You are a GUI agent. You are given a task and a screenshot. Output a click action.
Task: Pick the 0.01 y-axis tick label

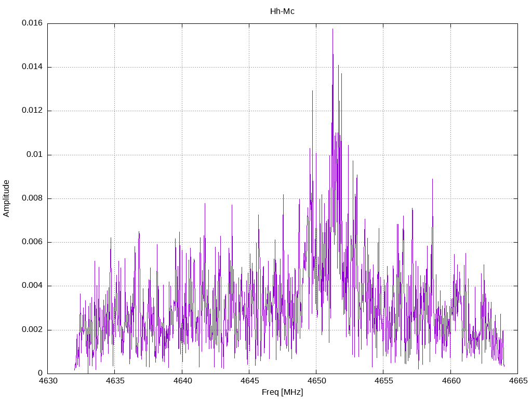[35, 155]
